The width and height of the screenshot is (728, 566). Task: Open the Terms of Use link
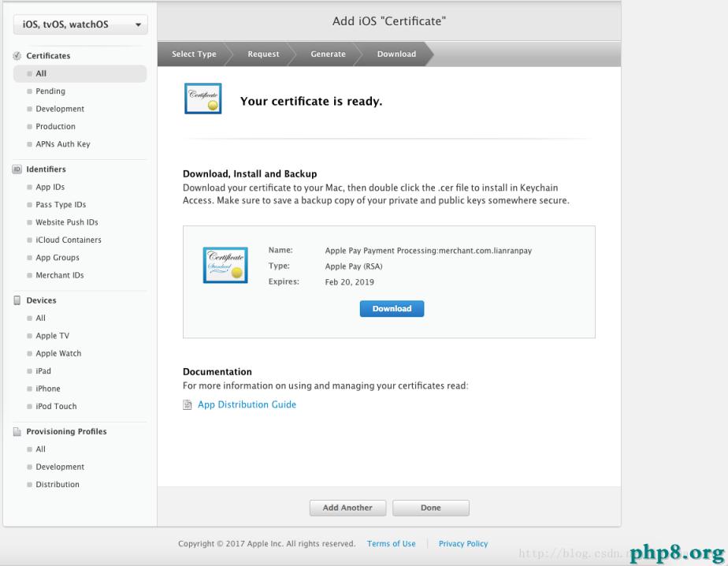pos(391,544)
